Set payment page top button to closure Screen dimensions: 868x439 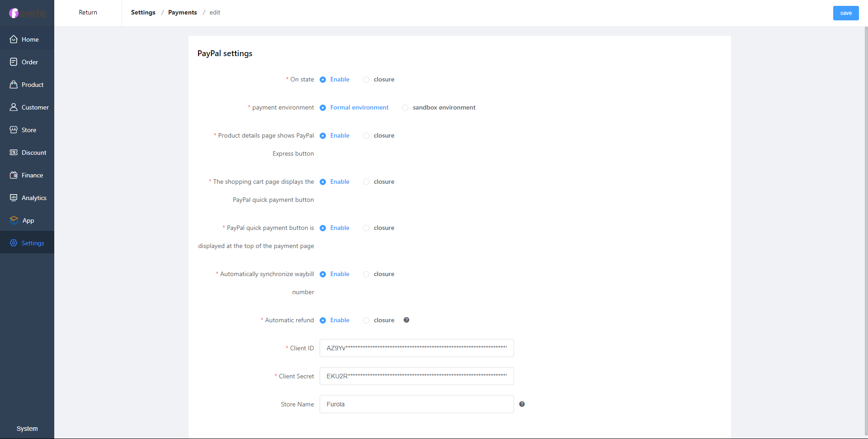coord(379,228)
